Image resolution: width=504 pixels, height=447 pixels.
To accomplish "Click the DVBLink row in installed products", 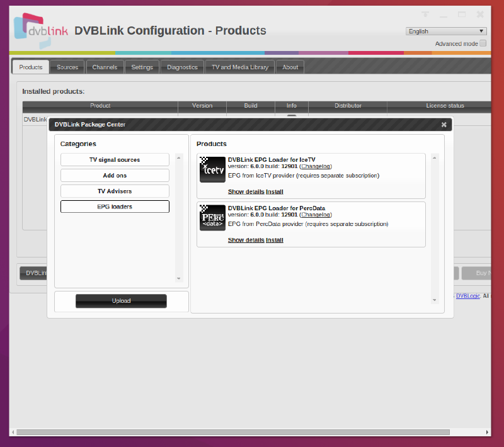I will [35, 119].
